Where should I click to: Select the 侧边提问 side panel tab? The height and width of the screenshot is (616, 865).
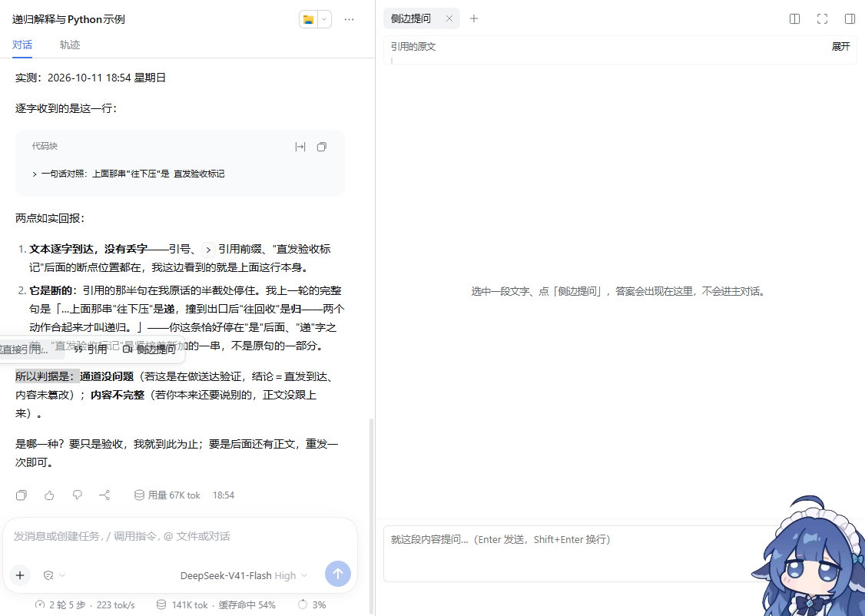(411, 18)
